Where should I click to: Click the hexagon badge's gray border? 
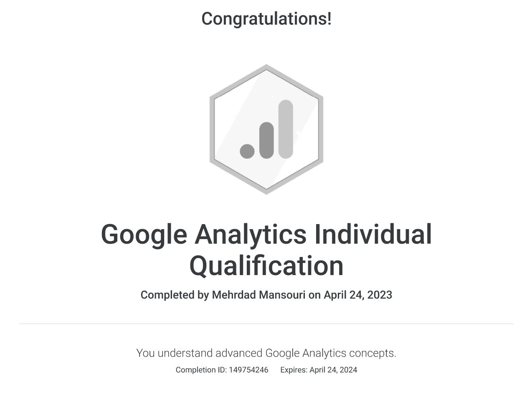tap(212, 130)
